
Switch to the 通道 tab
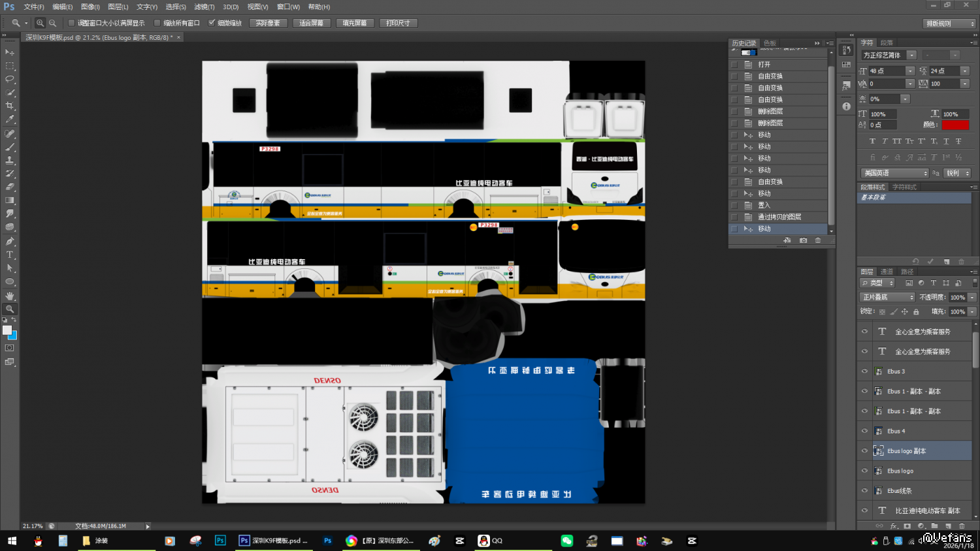tap(887, 272)
